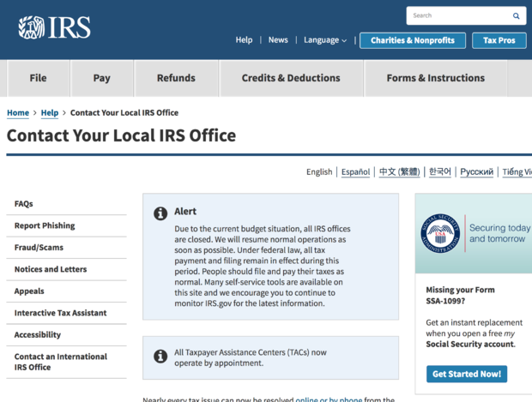Click the Alert info icon
Image resolution: width=532 pixels, height=402 pixels.
click(160, 213)
